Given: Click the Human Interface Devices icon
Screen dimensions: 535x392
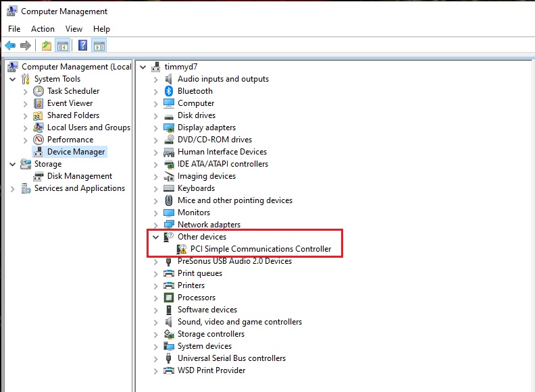Looking at the screenshot, I should pyautogui.click(x=169, y=152).
